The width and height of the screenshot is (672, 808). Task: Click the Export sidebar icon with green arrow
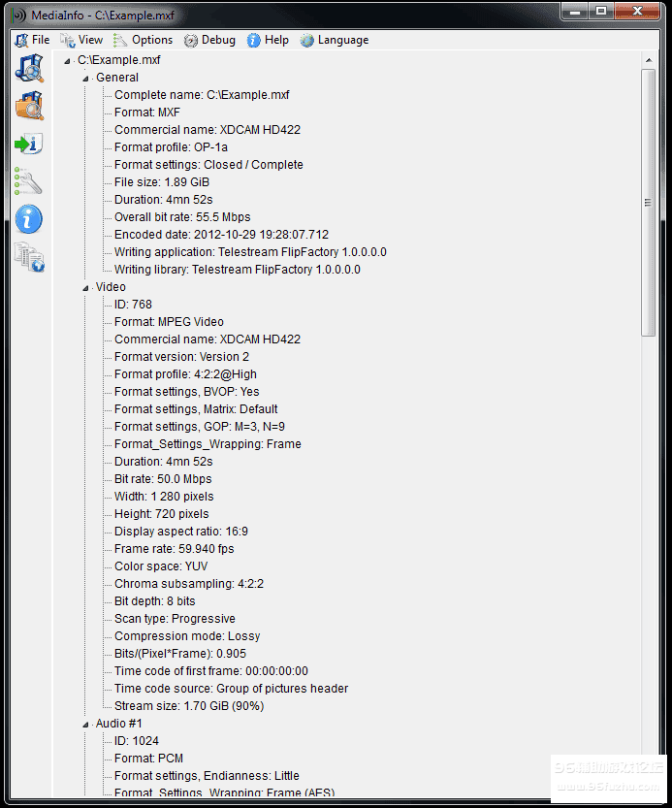click(x=28, y=145)
